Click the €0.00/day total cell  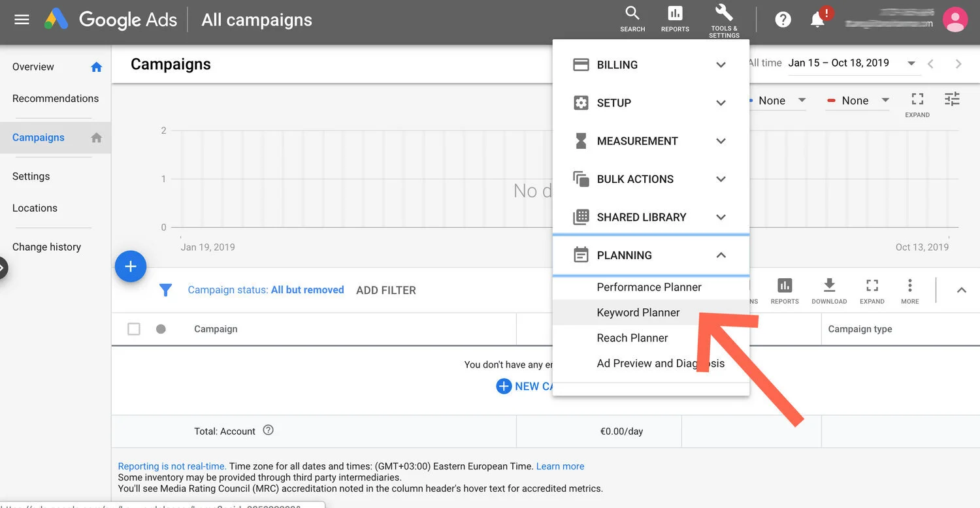point(621,432)
